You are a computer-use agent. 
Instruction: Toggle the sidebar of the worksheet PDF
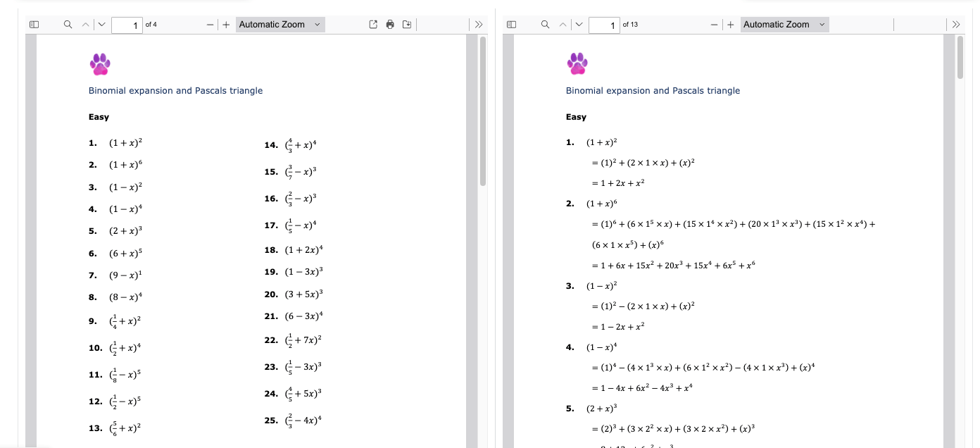tap(33, 23)
